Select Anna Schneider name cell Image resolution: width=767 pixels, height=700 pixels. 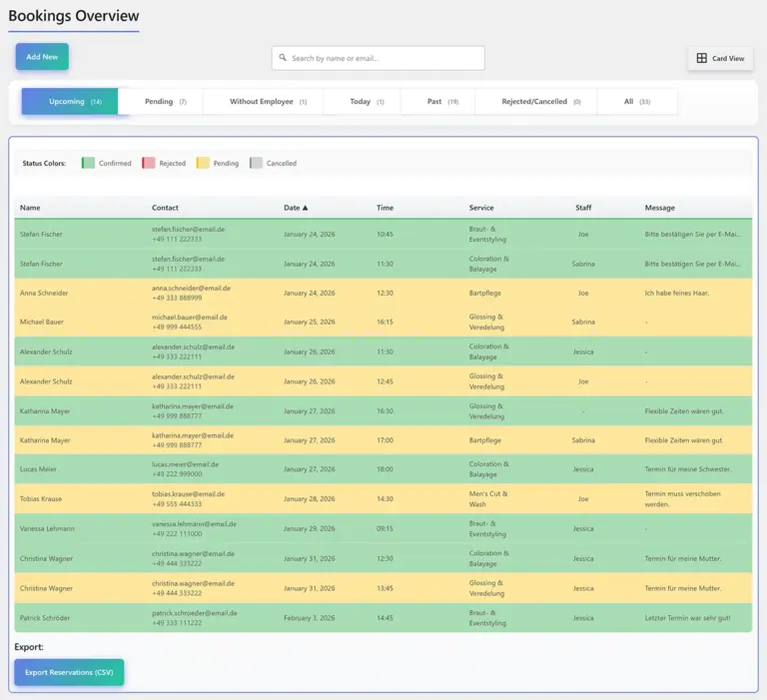pyautogui.click(x=44, y=293)
